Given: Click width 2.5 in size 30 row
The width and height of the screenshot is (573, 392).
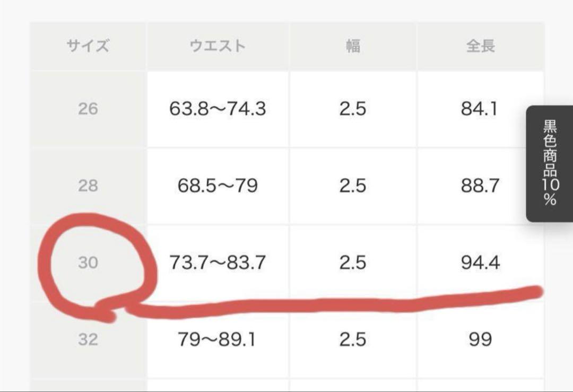Looking at the screenshot, I should [353, 263].
